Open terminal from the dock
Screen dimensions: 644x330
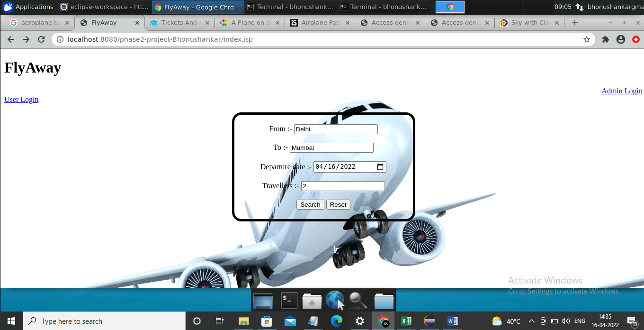point(289,301)
